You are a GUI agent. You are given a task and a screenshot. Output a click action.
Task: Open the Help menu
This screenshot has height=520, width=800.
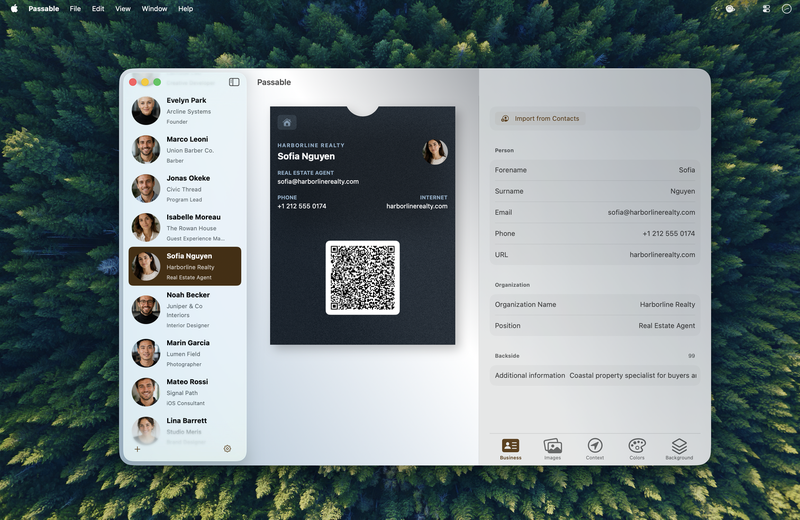pos(186,9)
